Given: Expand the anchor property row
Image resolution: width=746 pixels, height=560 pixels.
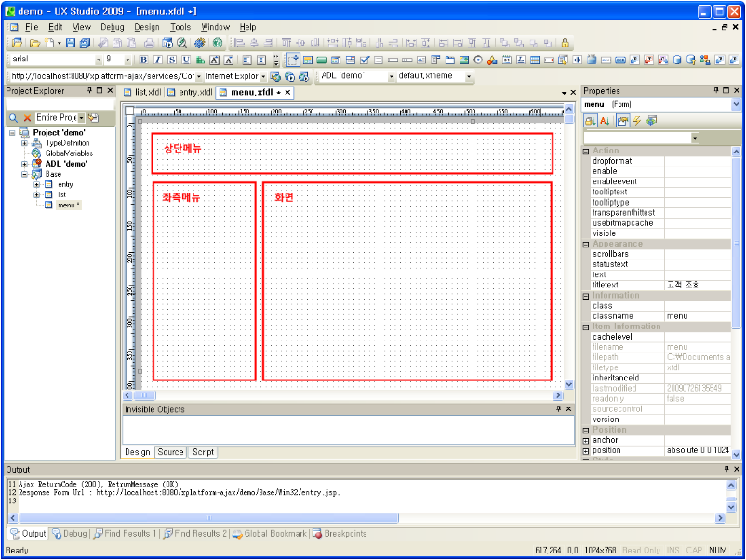Looking at the screenshot, I should (x=586, y=441).
